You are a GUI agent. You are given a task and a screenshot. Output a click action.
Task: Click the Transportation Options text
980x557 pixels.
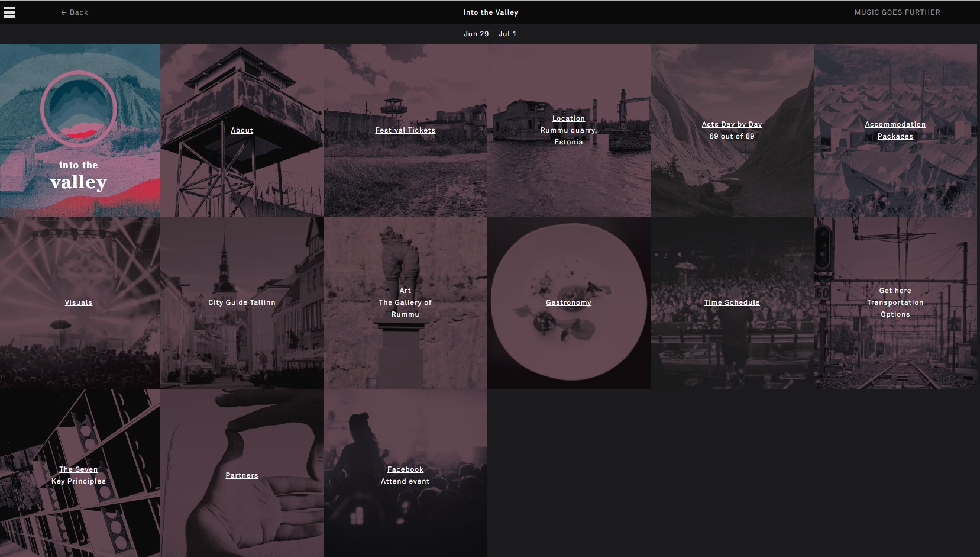click(895, 308)
